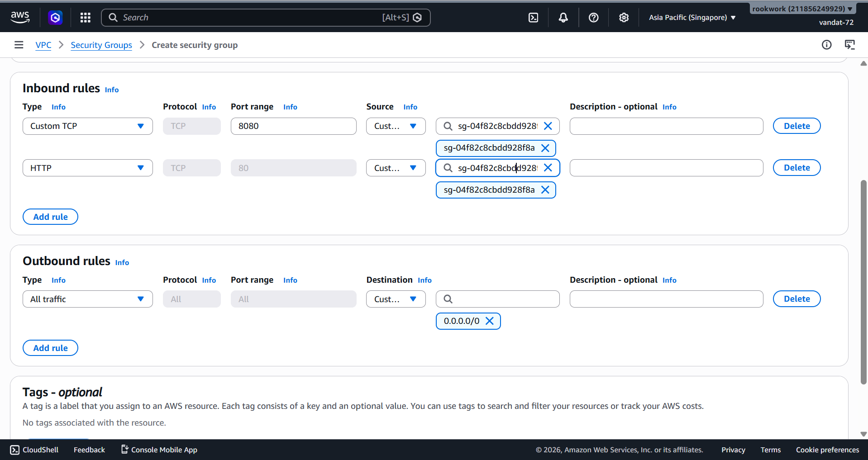Open Info link next to outbound Description
Viewport: 868px width, 460px height.
[x=669, y=280]
